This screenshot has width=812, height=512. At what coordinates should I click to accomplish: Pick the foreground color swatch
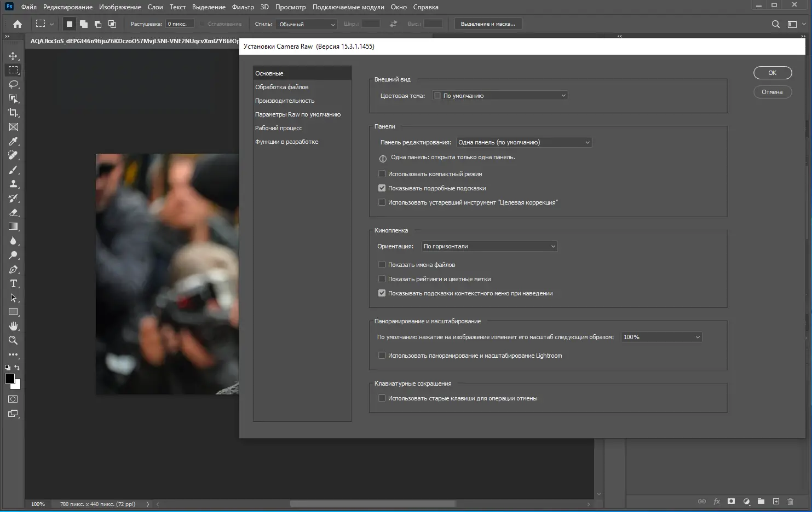pos(10,379)
